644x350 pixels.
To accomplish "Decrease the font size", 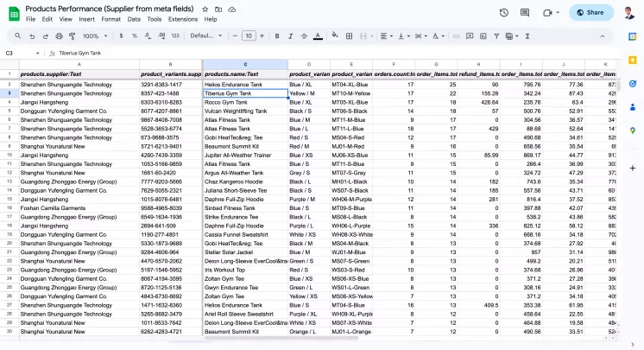I will click(235, 36).
